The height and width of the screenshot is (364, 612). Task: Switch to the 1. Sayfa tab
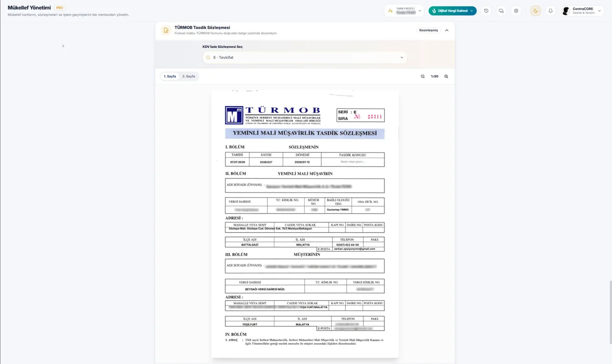170,76
